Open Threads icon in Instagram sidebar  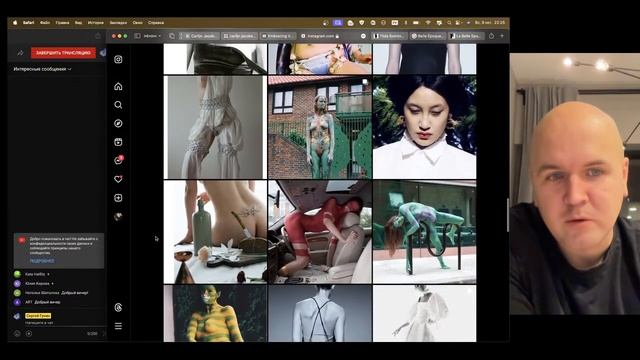click(x=118, y=307)
